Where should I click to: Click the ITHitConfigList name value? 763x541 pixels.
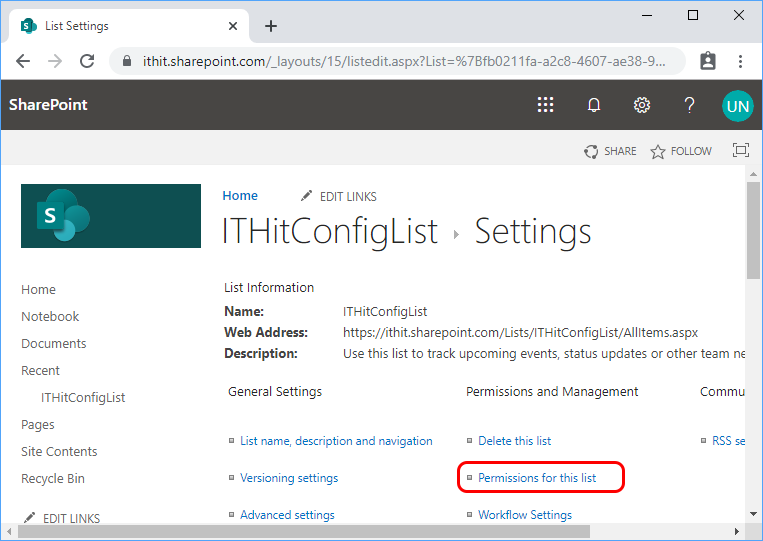tap(385, 311)
